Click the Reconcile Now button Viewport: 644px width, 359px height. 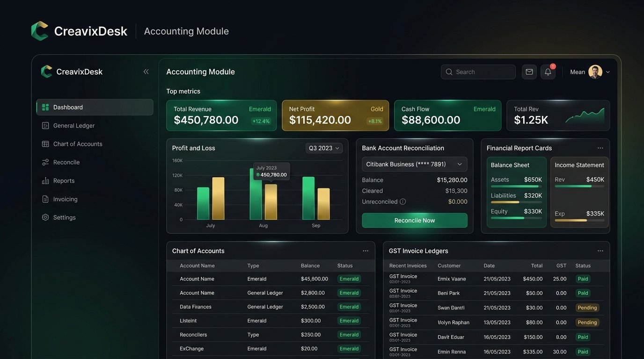(415, 220)
